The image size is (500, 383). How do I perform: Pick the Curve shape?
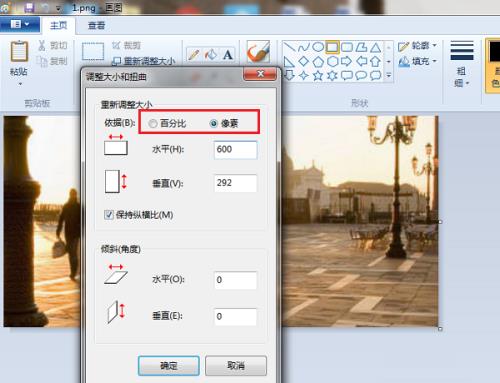click(303, 47)
